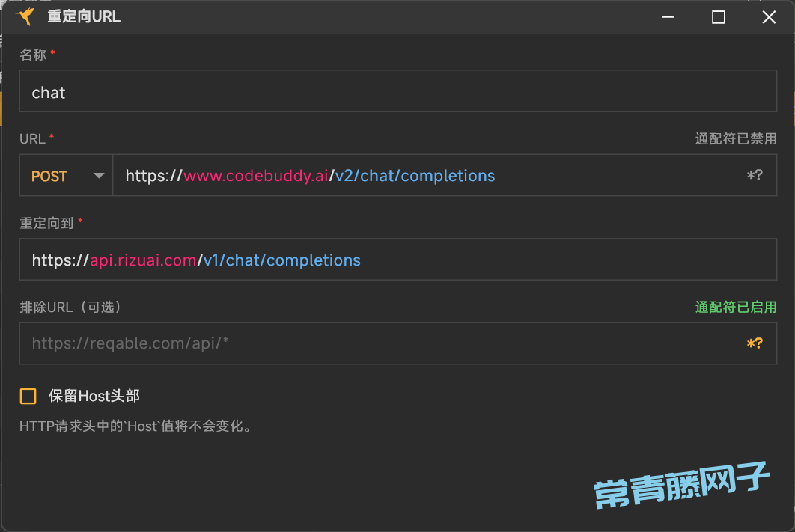Focus the 名称 field containing chat
The width and height of the screenshot is (795, 532).
click(397, 91)
